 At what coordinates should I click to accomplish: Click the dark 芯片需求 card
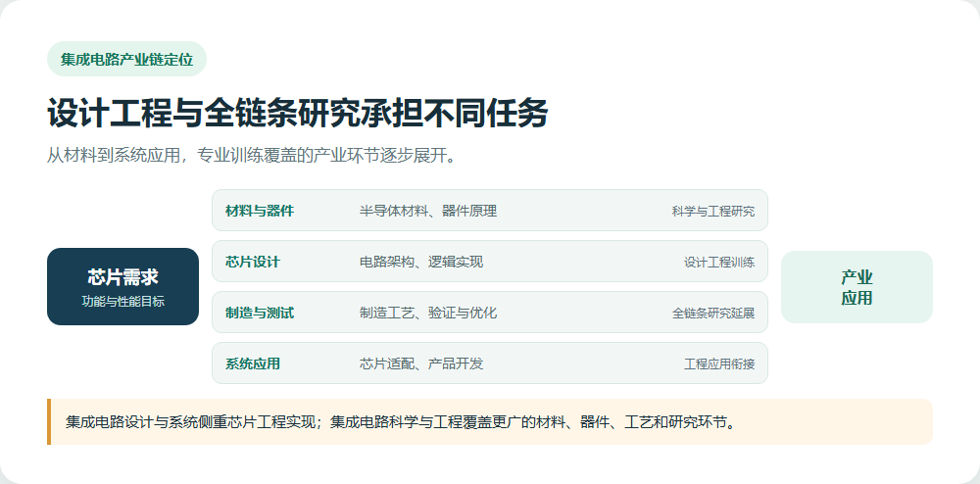coord(123,287)
